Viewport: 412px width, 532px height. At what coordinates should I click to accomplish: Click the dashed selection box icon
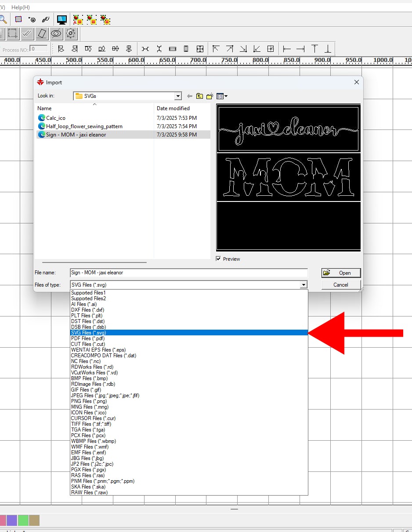pyautogui.click(x=13, y=33)
